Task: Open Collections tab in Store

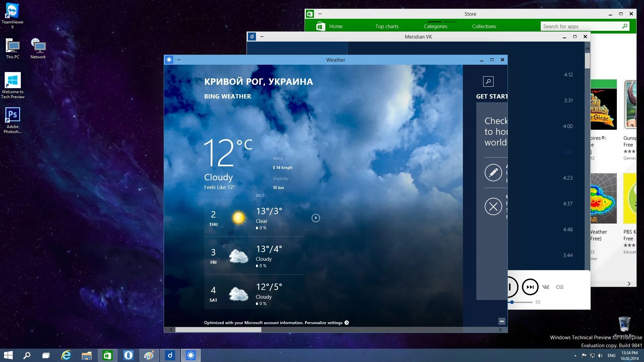Action: tap(484, 26)
